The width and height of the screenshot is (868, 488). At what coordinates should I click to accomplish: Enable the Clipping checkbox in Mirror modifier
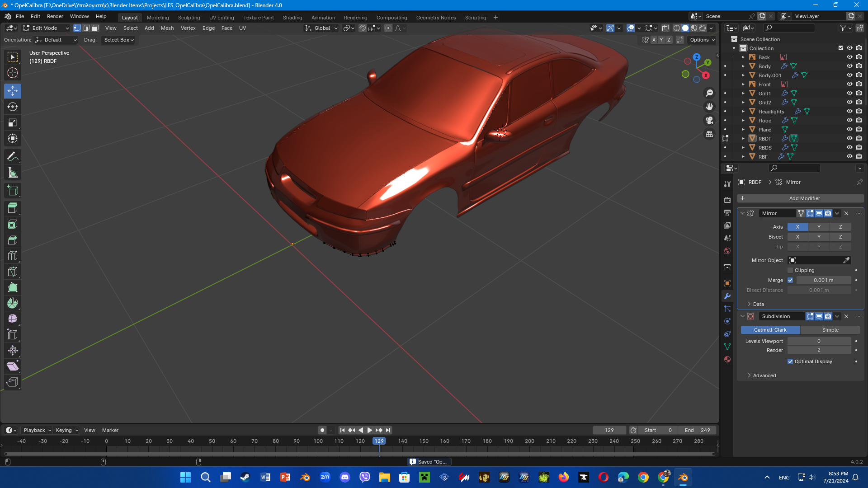(790, 270)
